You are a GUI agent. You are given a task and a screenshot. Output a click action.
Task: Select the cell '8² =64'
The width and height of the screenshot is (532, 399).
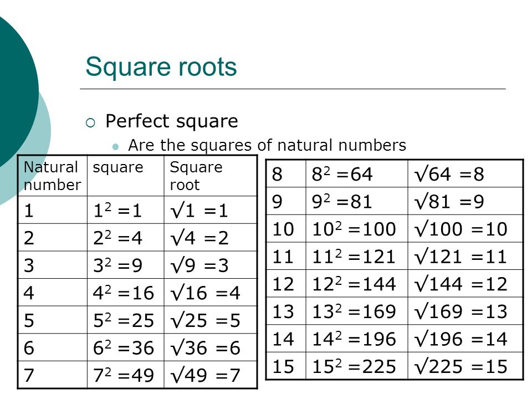(356, 173)
